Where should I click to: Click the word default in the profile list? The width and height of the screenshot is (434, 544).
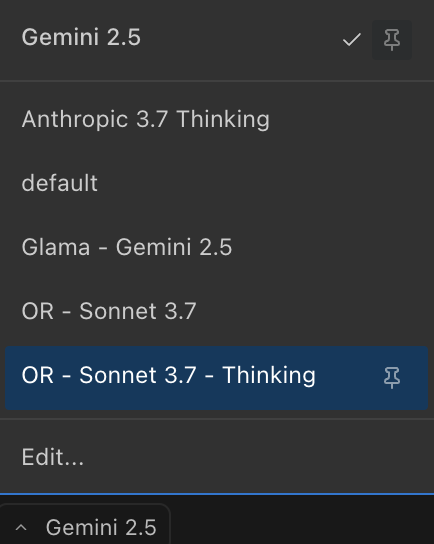tap(60, 183)
